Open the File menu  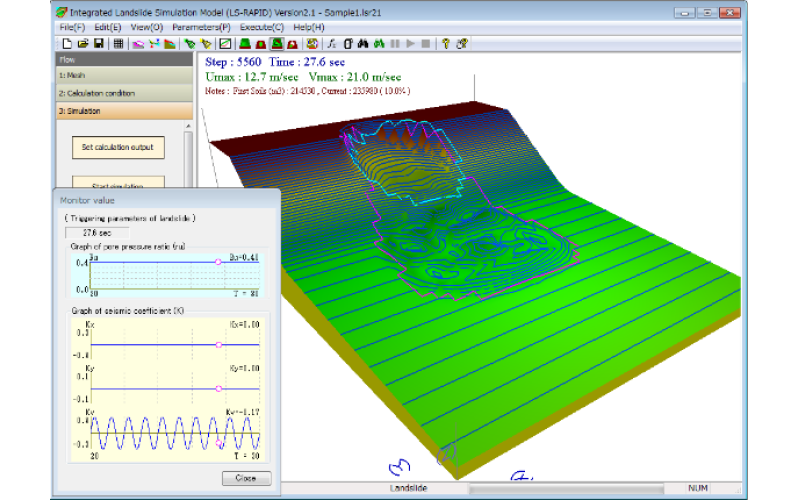[71, 27]
